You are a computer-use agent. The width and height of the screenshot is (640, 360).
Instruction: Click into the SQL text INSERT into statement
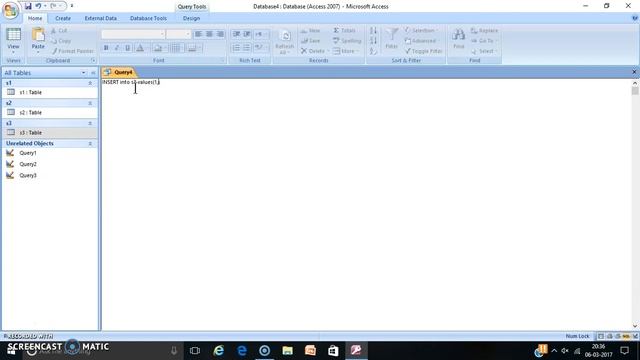(131, 82)
